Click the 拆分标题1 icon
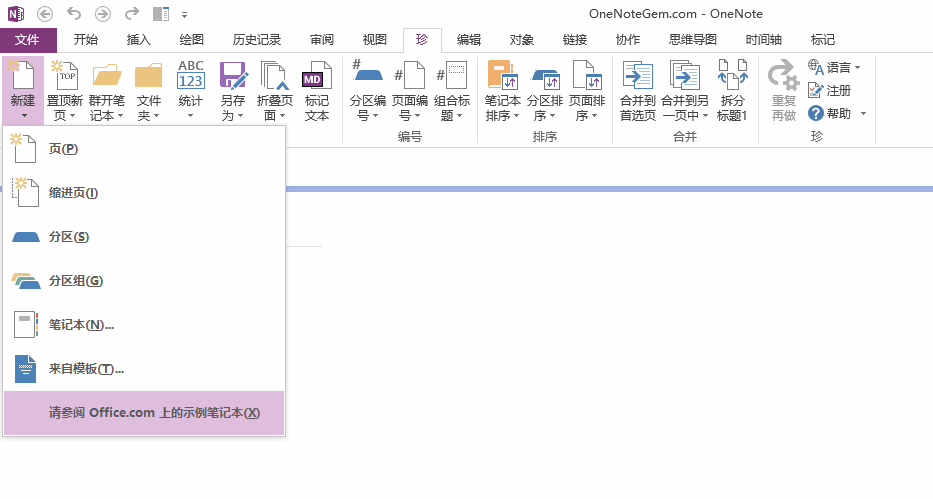The width and height of the screenshot is (933, 499). click(732, 75)
